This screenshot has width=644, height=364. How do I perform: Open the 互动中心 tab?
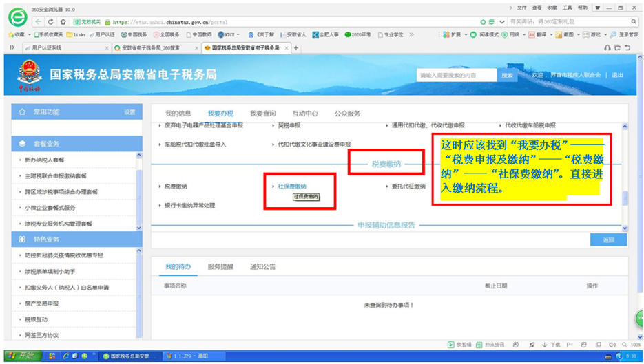[305, 114]
